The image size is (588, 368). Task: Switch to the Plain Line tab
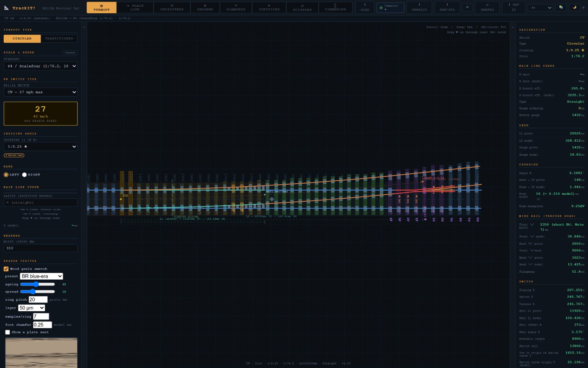point(135,7)
